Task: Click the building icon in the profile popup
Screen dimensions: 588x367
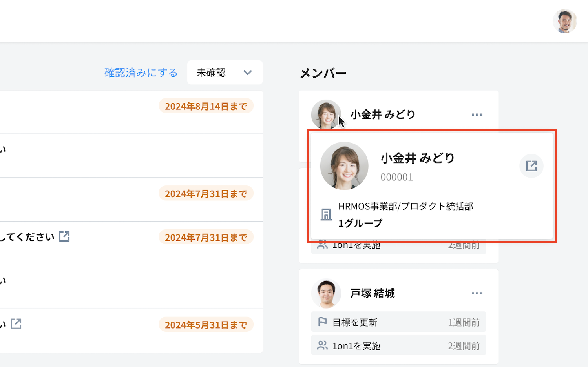Action: tap(326, 214)
